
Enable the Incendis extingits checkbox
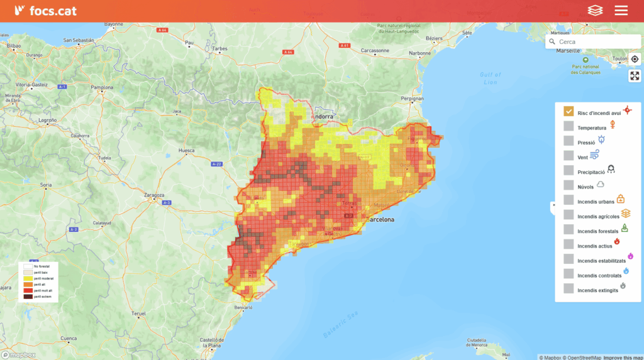(569, 288)
